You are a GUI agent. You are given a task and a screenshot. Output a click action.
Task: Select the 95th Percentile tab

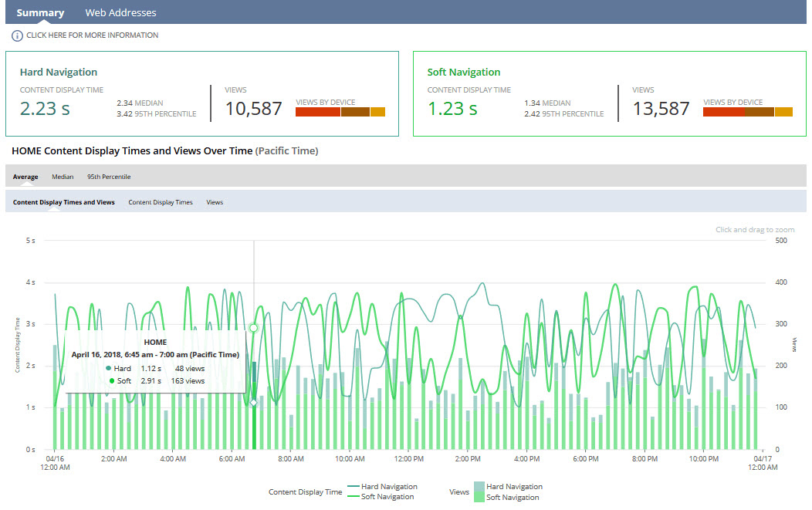point(109,176)
